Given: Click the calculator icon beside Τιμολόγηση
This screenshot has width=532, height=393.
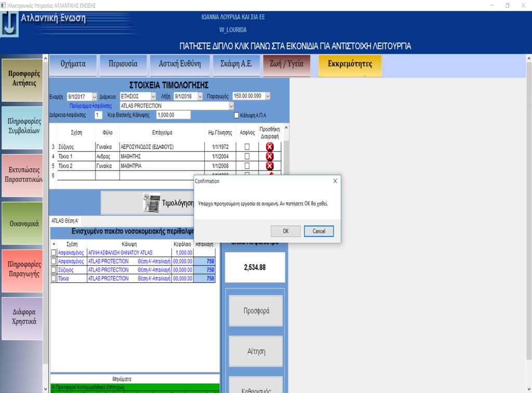Looking at the screenshot, I should (152, 203).
